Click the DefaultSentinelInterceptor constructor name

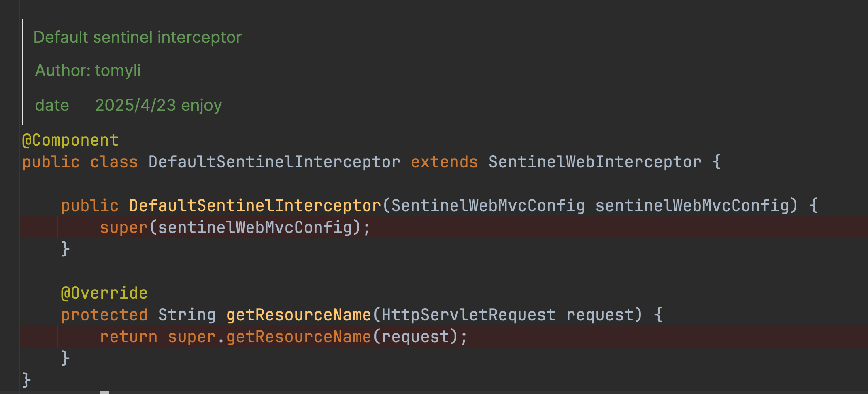[x=255, y=206]
